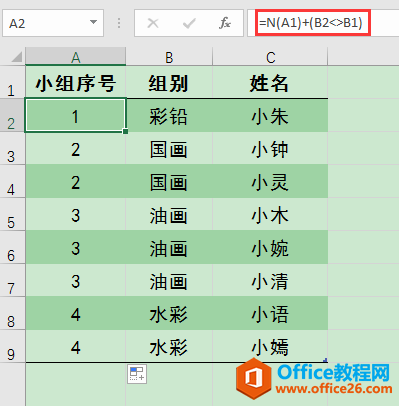This screenshot has width=399, height=406.
Task: Select the cell containing 小婉
Action: (270, 247)
